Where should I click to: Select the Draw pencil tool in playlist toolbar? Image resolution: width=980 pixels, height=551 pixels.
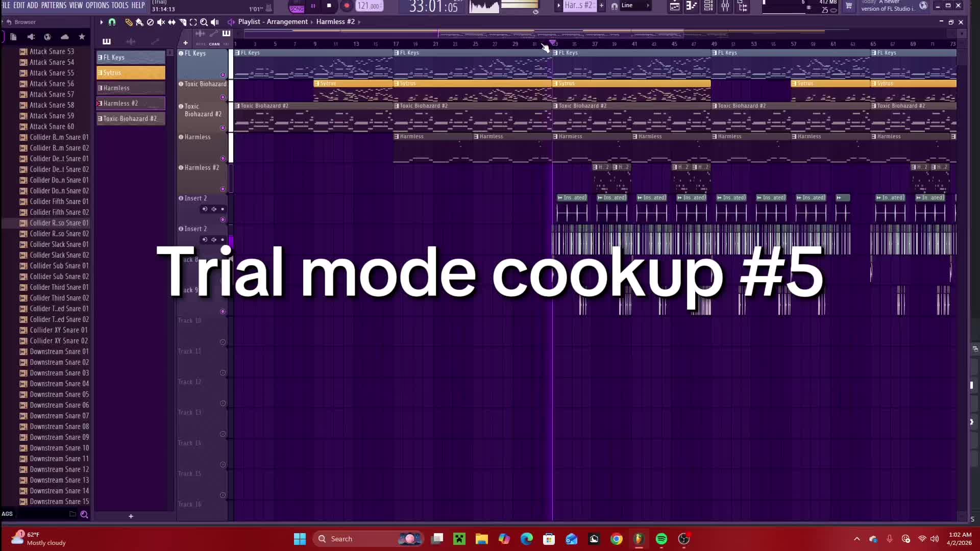coord(129,22)
